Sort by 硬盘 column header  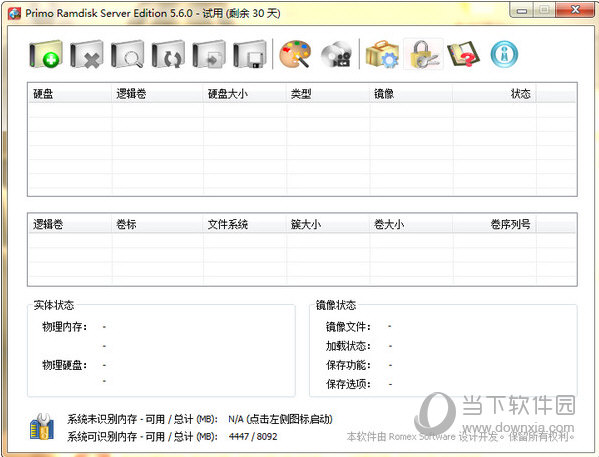pos(70,94)
